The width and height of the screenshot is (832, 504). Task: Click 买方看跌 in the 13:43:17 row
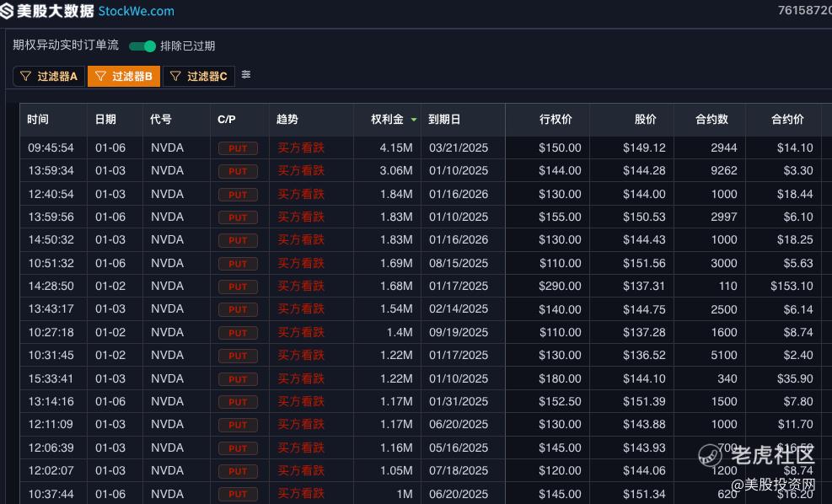pos(301,308)
